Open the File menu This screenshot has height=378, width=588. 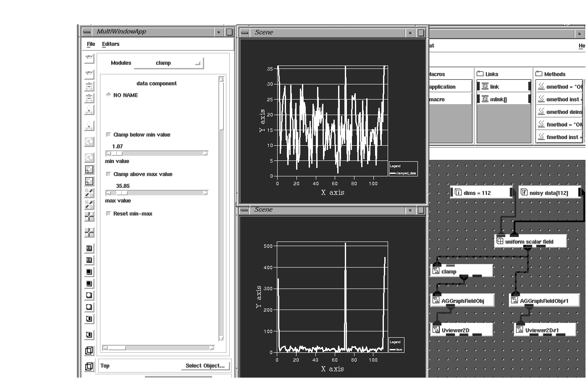(91, 44)
